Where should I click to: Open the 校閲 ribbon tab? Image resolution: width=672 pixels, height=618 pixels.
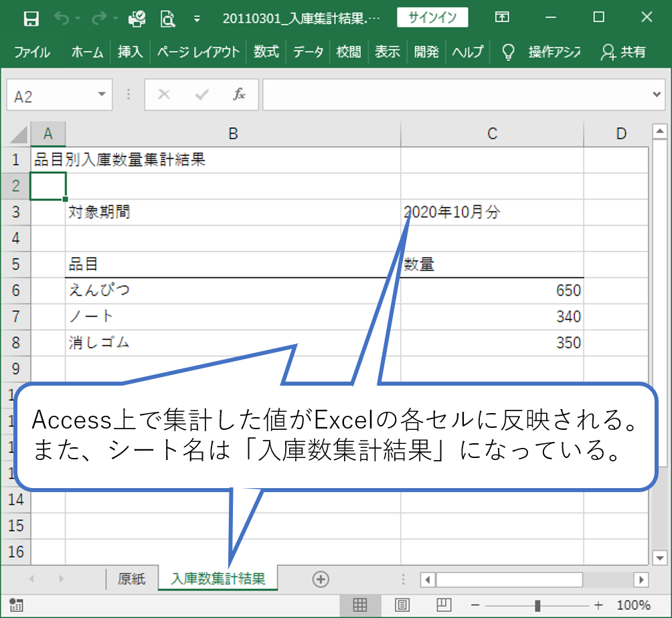click(x=349, y=52)
